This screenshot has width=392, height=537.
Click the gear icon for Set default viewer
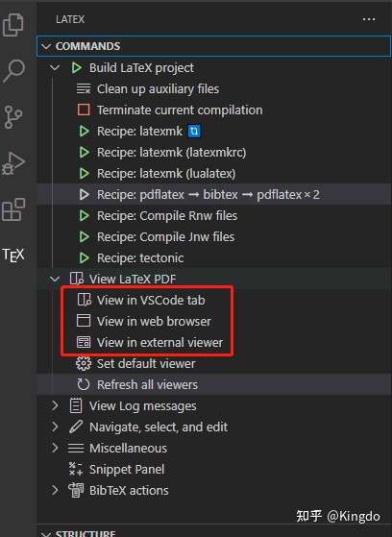(84, 364)
